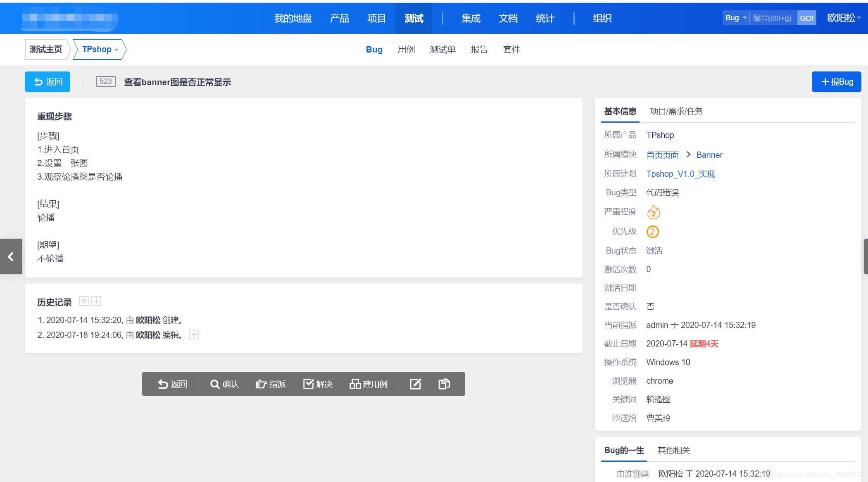
Task: Select the Bug sub-navigation tab
Action: pyautogui.click(x=374, y=50)
